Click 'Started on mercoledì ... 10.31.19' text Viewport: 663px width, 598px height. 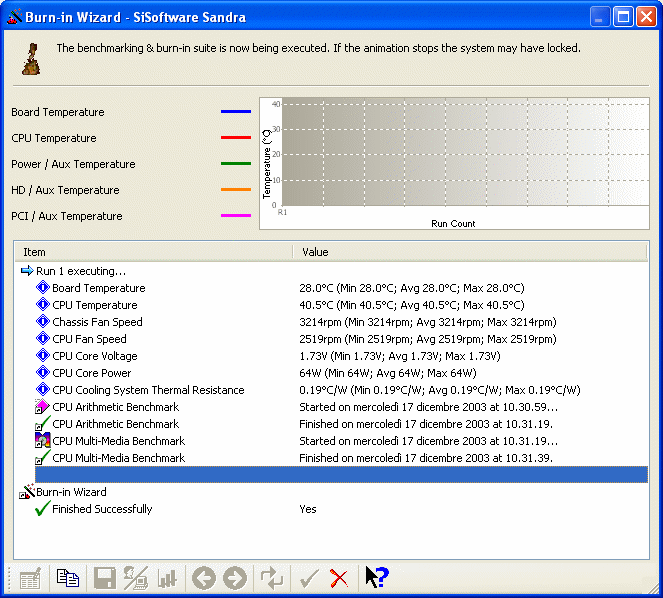click(x=428, y=441)
